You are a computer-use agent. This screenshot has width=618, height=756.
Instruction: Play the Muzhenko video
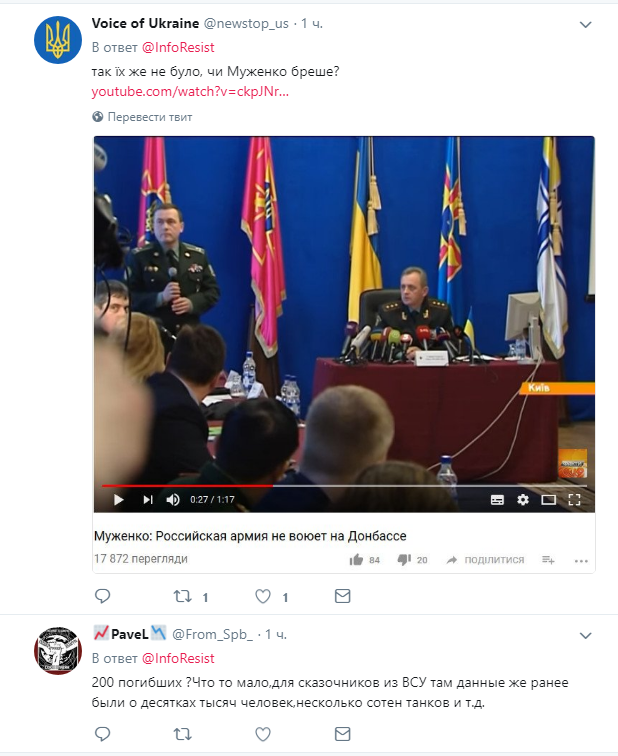tap(119, 500)
